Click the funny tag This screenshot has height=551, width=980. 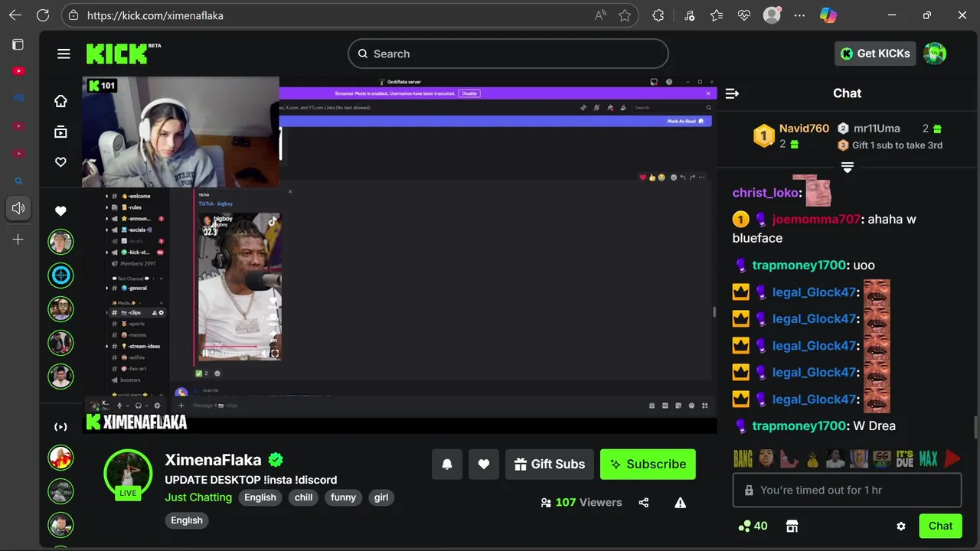click(343, 497)
